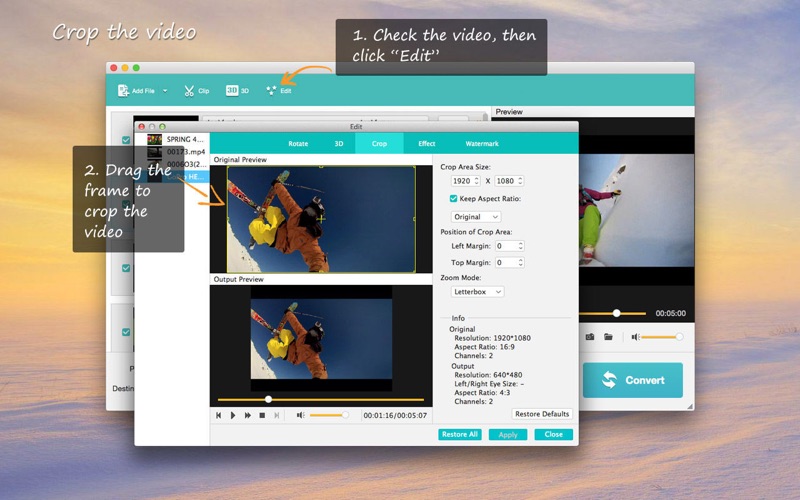Take snapshot with camera icon in main window

coord(590,337)
